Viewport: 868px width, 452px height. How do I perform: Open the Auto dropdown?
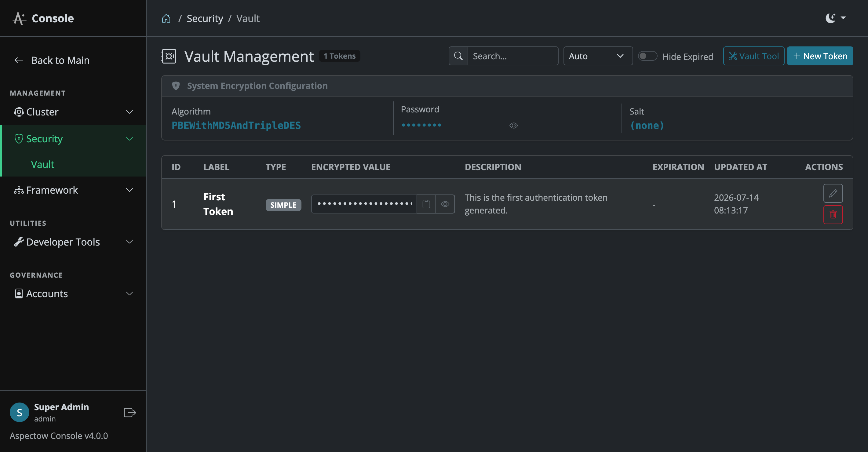[x=598, y=56]
